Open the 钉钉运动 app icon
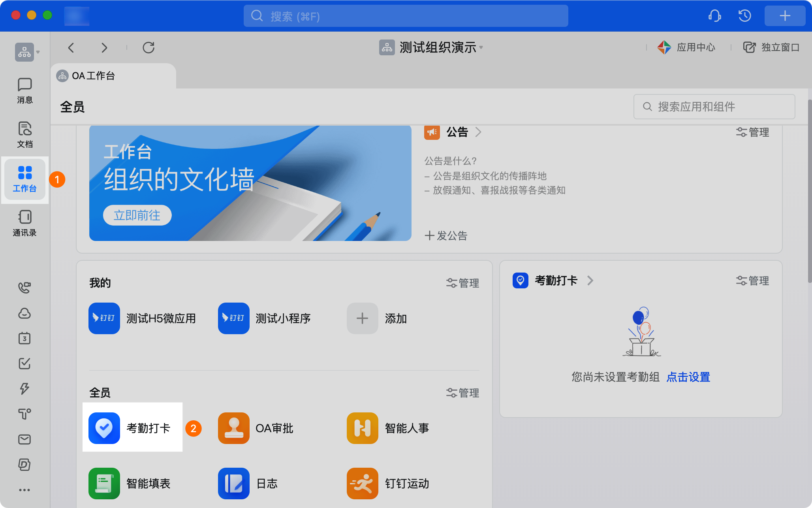The width and height of the screenshot is (812, 508). 363,484
